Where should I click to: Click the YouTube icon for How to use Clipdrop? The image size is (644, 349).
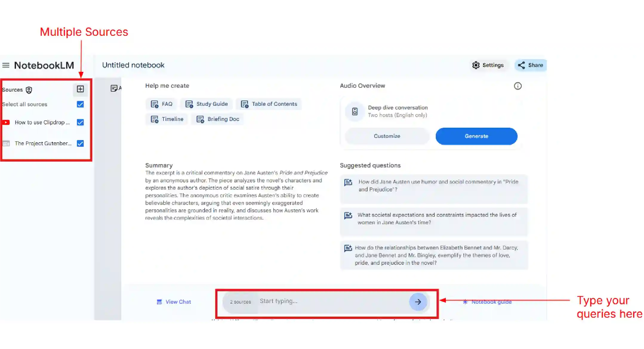point(6,122)
